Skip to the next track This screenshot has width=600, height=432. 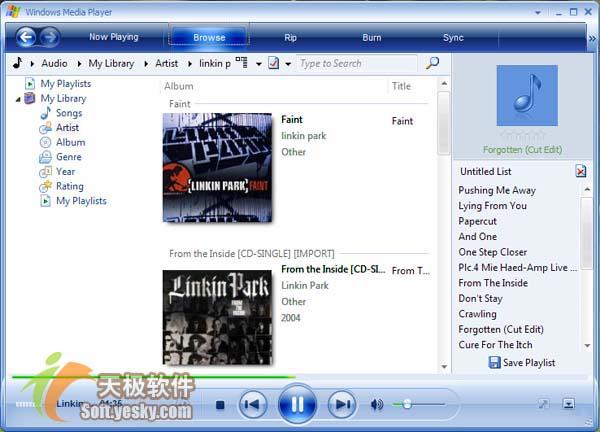pos(342,404)
